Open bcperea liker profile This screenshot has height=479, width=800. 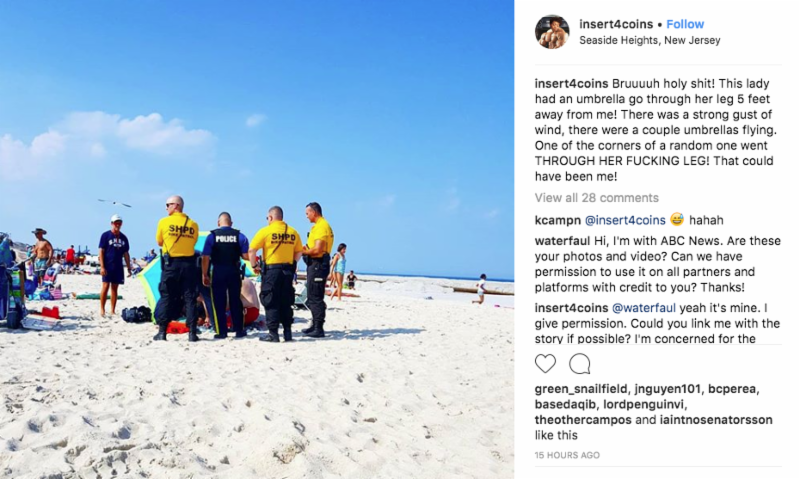tap(732, 389)
